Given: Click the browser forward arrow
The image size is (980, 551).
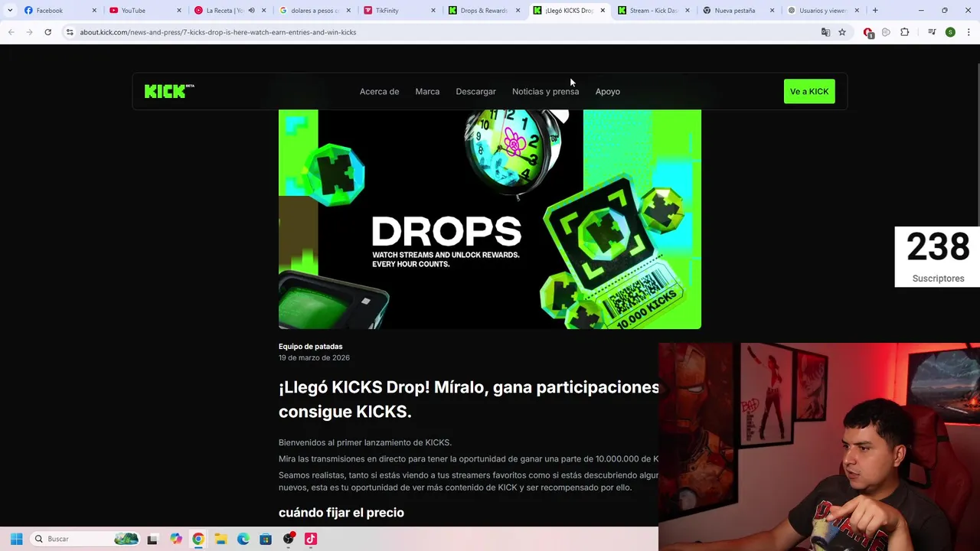Looking at the screenshot, I should 29,32.
